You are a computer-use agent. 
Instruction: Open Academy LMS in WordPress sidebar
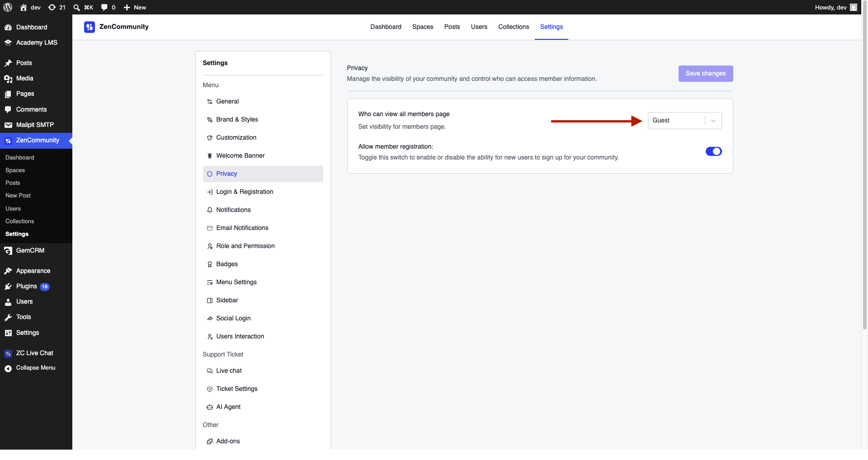click(36, 42)
